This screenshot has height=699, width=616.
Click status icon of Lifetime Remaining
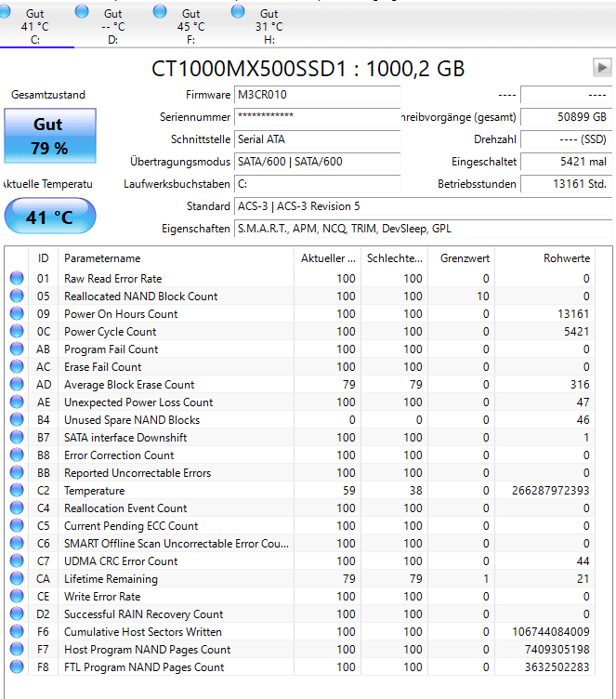[x=17, y=579]
